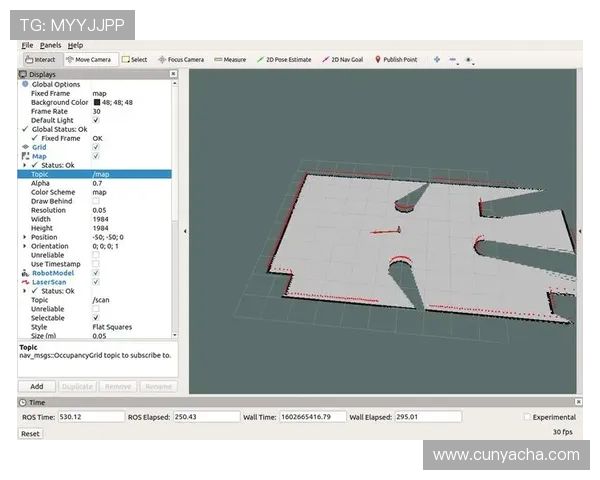Open the Panels menu
Screen dimensions: 600x480
(50, 45)
